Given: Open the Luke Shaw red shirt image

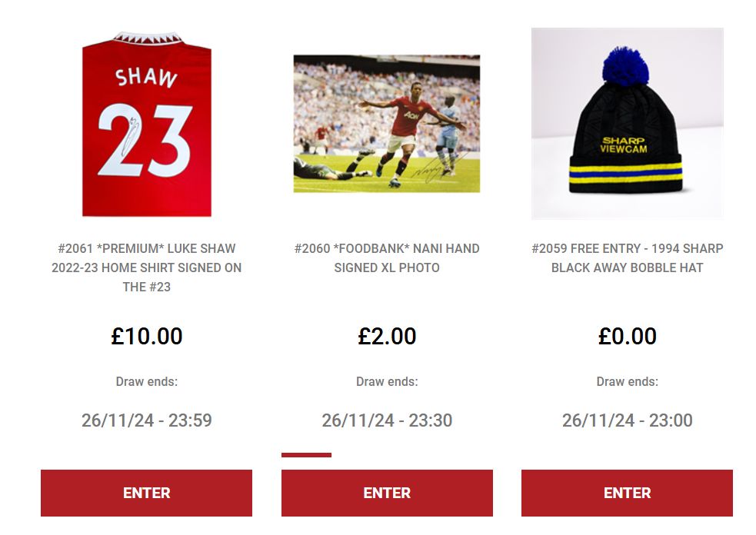Looking at the screenshot, I should point(147,124).
